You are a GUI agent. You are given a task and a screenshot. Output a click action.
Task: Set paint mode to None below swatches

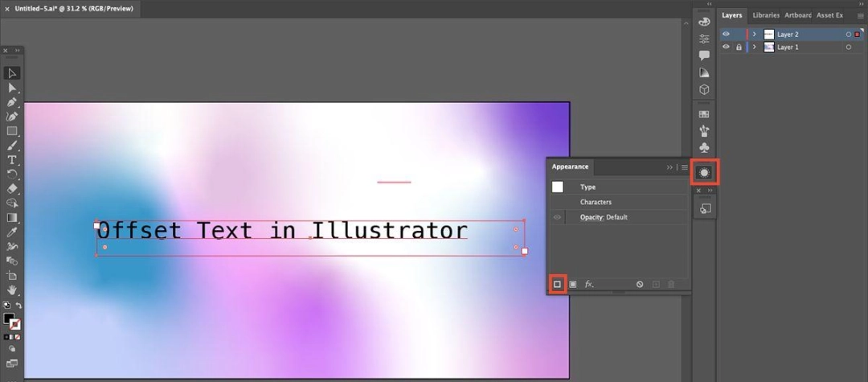coord(18,337)
